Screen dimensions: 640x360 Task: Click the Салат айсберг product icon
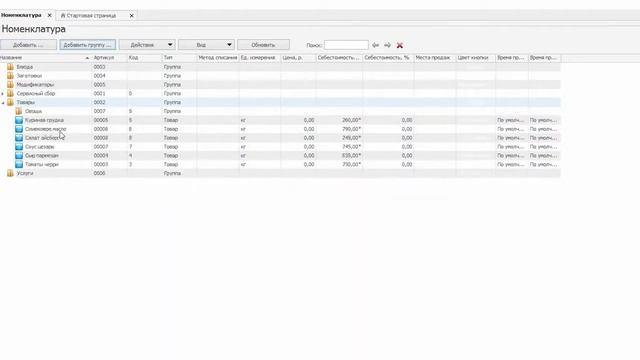19,138
